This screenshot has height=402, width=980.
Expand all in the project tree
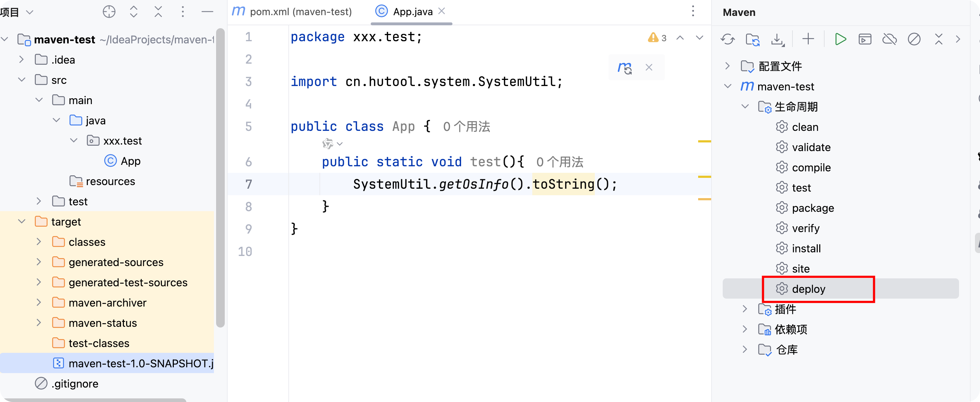click(134, 12)
